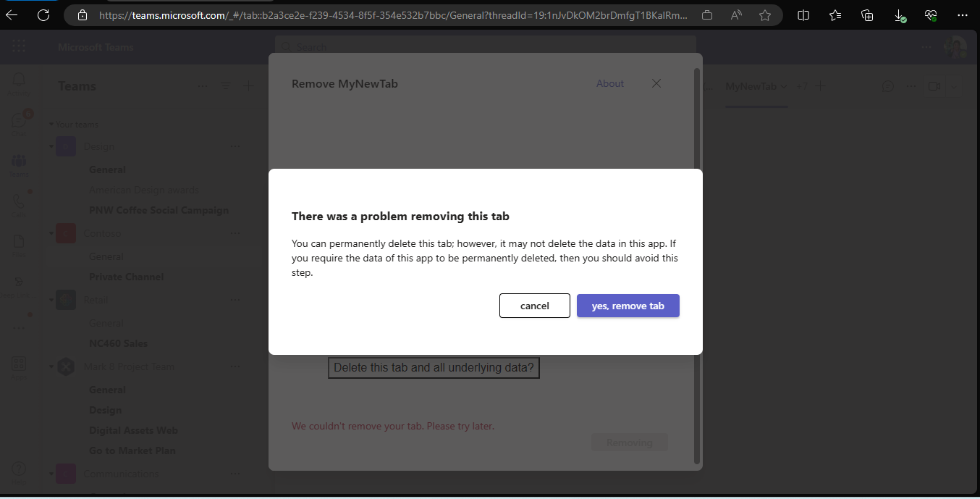The image size is (980, 499).
Task: Collapse the Contoso team
Action: click(x=51, y=232)
